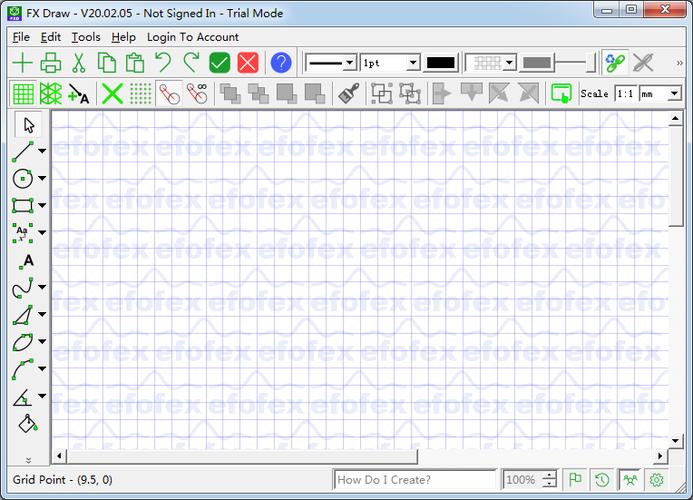Select the arc drawing tool
Viewport: 693px width, 500px height.
tap(23, 369)
